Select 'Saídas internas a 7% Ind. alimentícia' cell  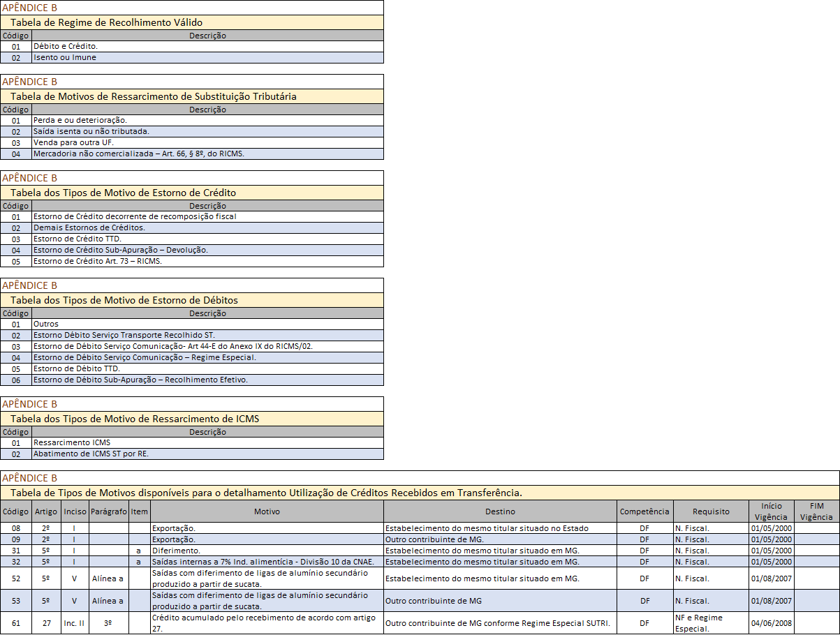coord(267,562)
